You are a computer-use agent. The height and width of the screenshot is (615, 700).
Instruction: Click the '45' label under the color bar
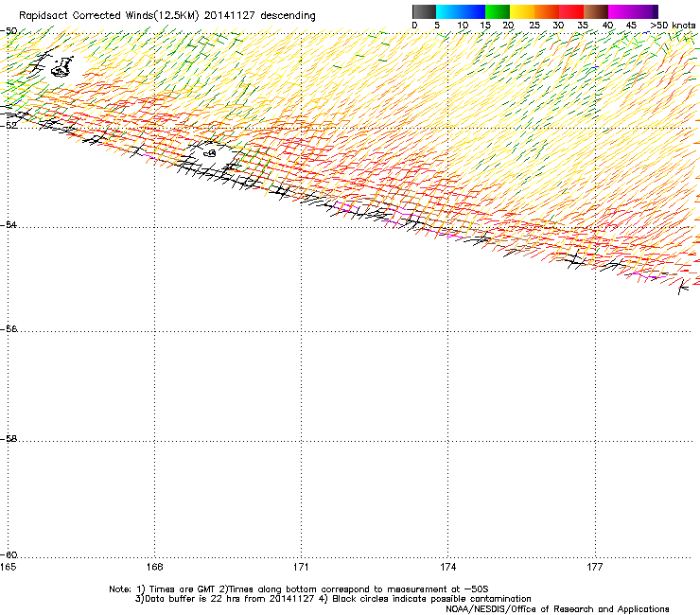coord(631,26)
